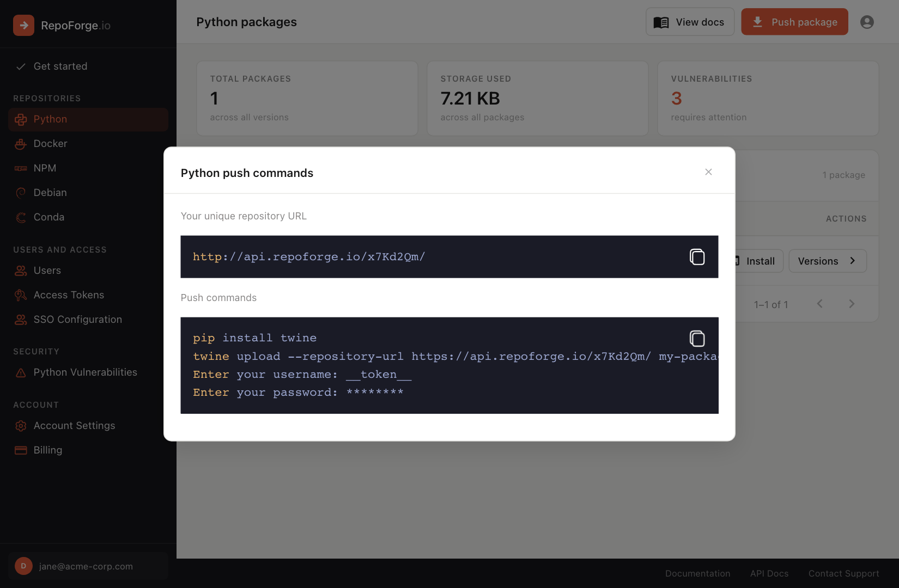This screenshot has height=588, width=899.
Task: Click the NPM icon in sidebar
Action: pyautogui.click(x=21, y=168)
